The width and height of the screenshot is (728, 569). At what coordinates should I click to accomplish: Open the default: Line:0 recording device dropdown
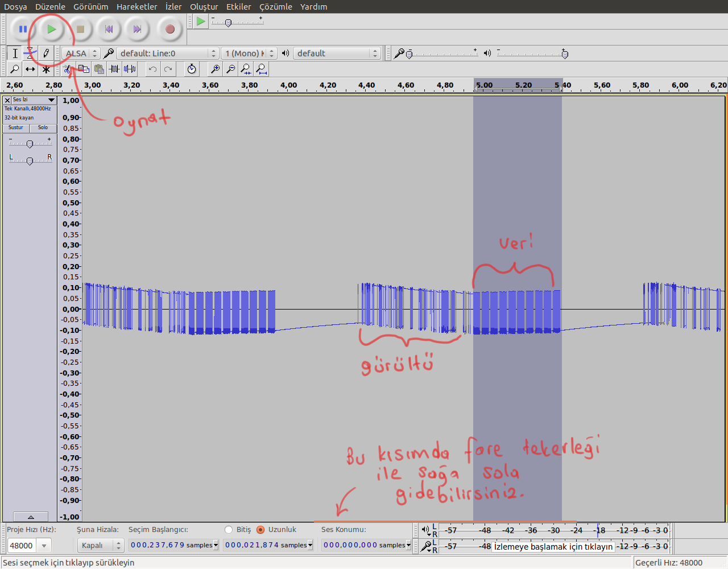pos(167,53)
